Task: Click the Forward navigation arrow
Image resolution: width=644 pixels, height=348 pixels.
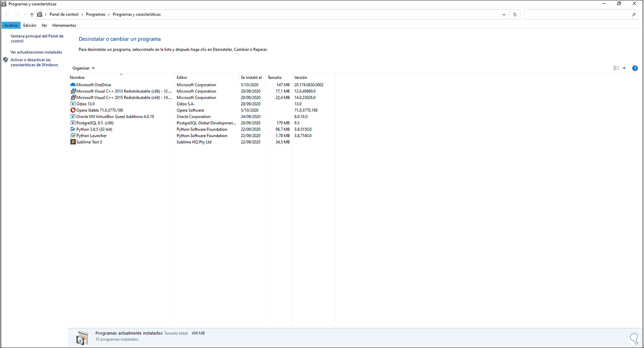Action: (17, 15)
